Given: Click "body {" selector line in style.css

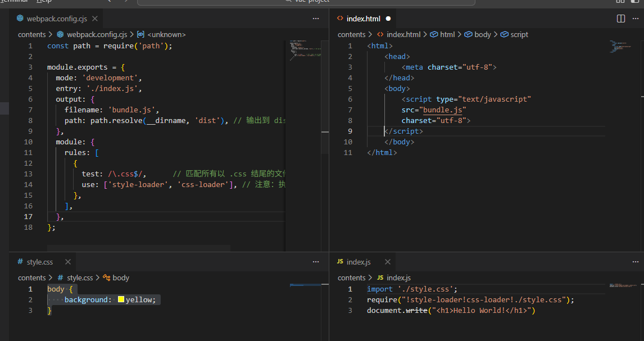Looking at the screenshot, I should tap(60, 289).
